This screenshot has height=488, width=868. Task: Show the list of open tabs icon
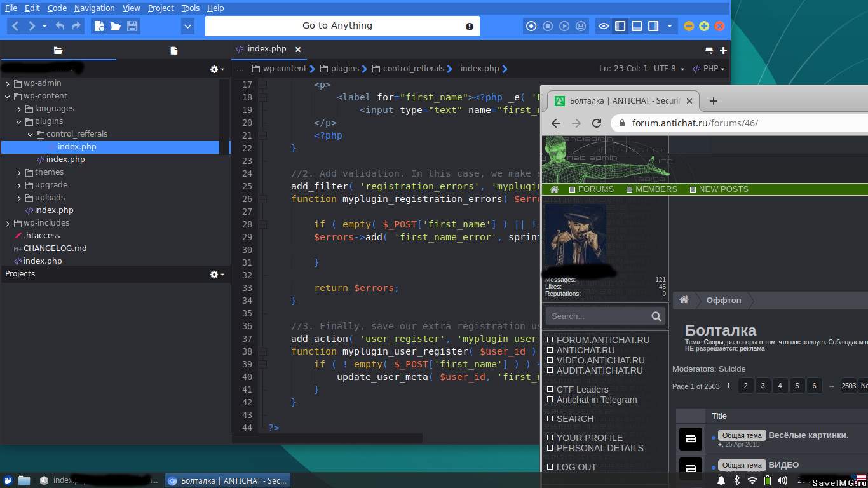[709, 50]
